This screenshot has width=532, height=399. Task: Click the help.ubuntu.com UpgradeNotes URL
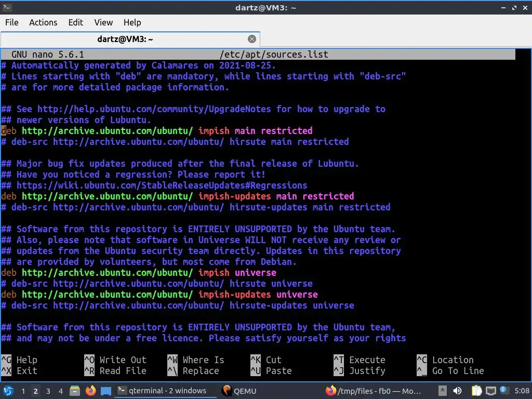[154, 109]
